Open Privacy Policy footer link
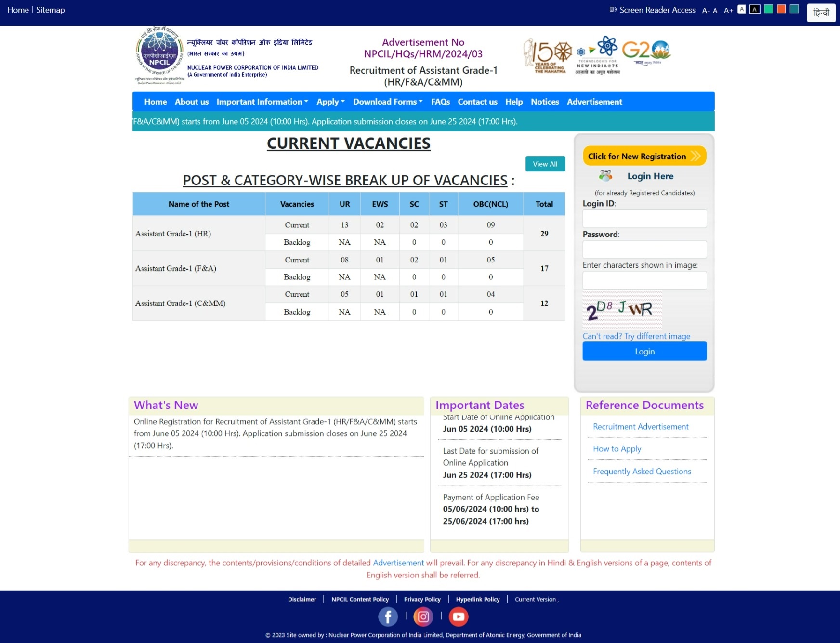840x643 pixels. click(422, 599)
